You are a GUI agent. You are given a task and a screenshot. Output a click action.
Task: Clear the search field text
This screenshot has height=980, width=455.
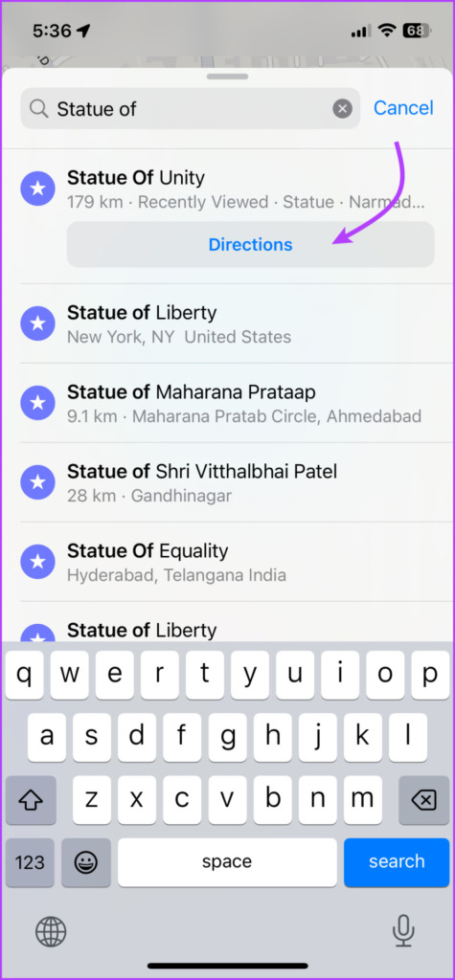[x=342, y=109]
